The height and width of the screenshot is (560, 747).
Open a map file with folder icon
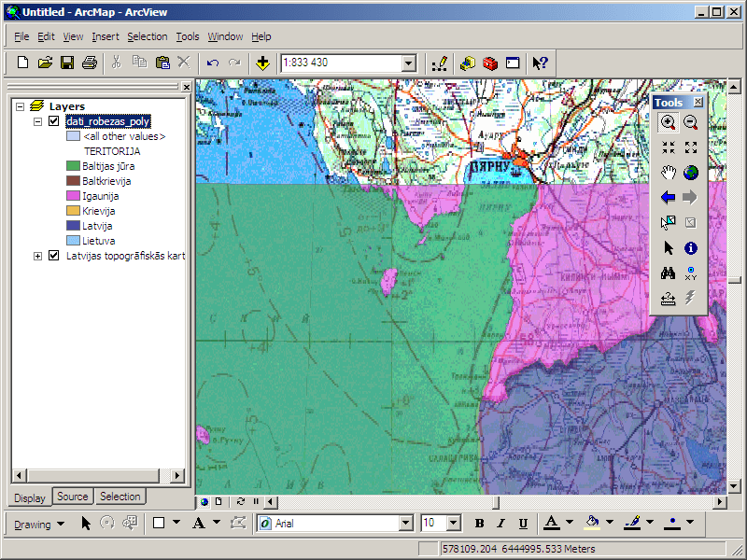click(45, 63)
